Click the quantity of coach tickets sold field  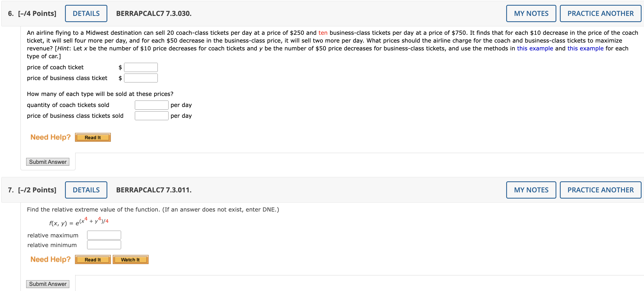[x=151, y=105]
